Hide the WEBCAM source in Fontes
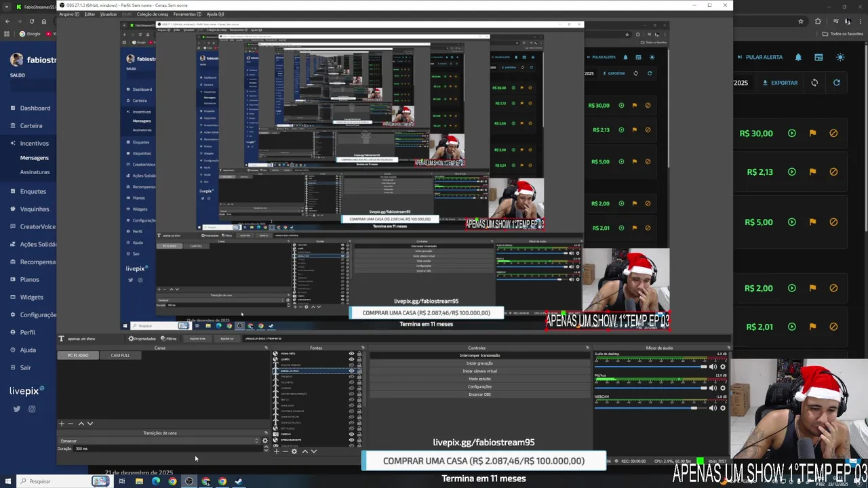Viewport: 868px width, 488px height. coord(351,434)
